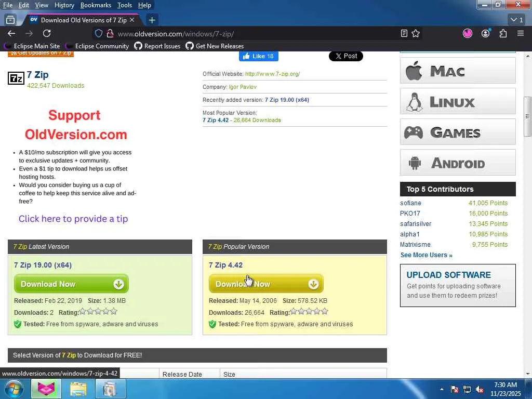The width and height of the screenshot is (532, 399).
Task: Click the muted volume tray icon
Action: point(480,390)
